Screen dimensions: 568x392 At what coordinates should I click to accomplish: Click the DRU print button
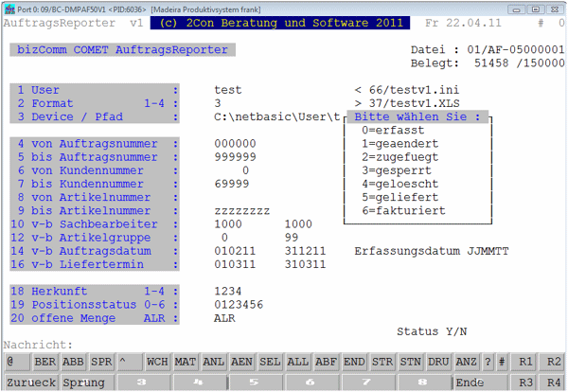(x=438, y=362)
